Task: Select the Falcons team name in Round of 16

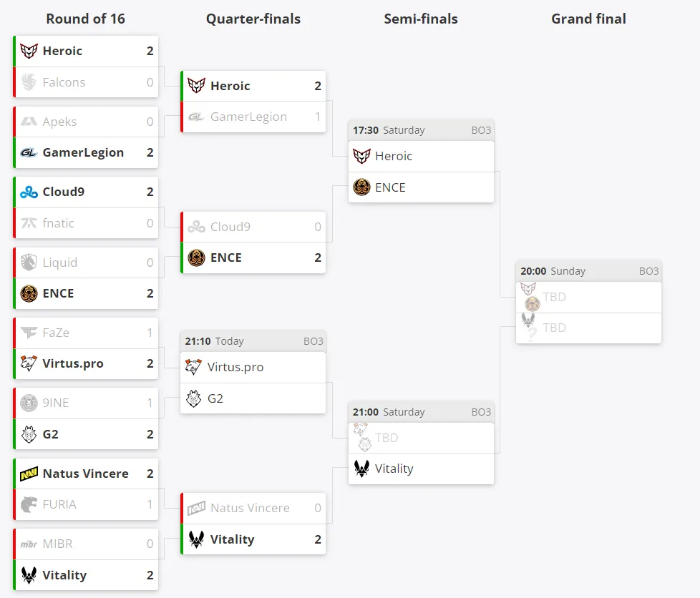Action: (64, 82)
